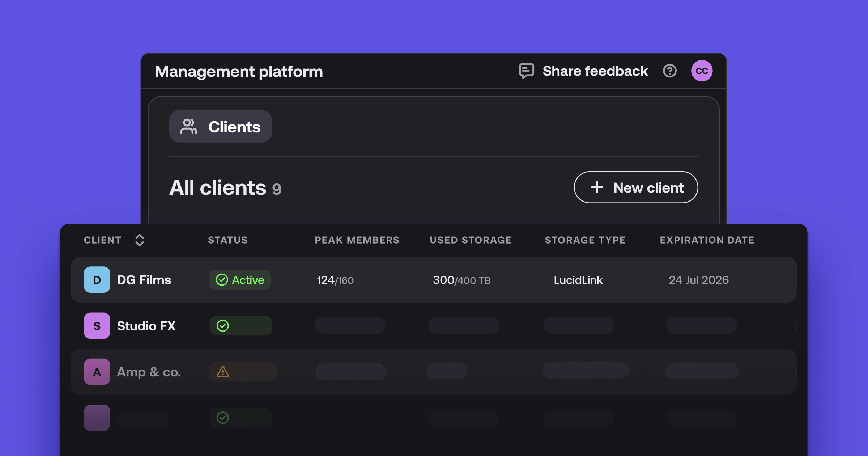Click the fourth row's unlabeled purple avatar
The image size is (868, 456).
pos(97,418)
